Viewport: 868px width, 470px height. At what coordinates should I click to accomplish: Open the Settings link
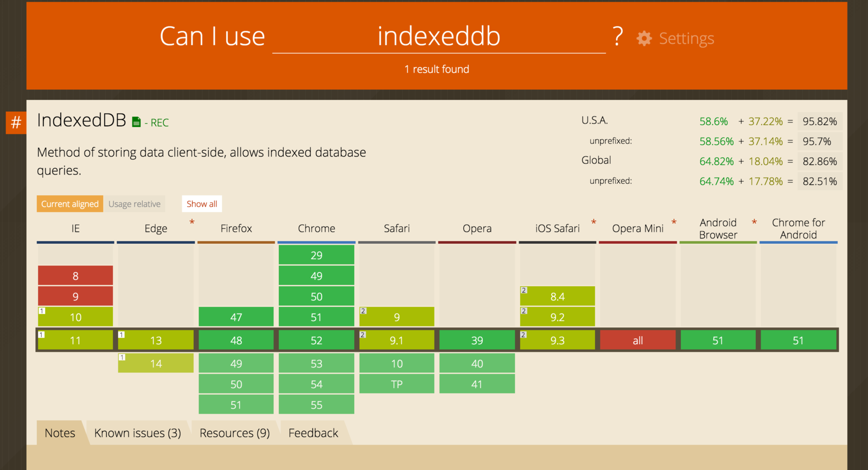click(686, 38)
